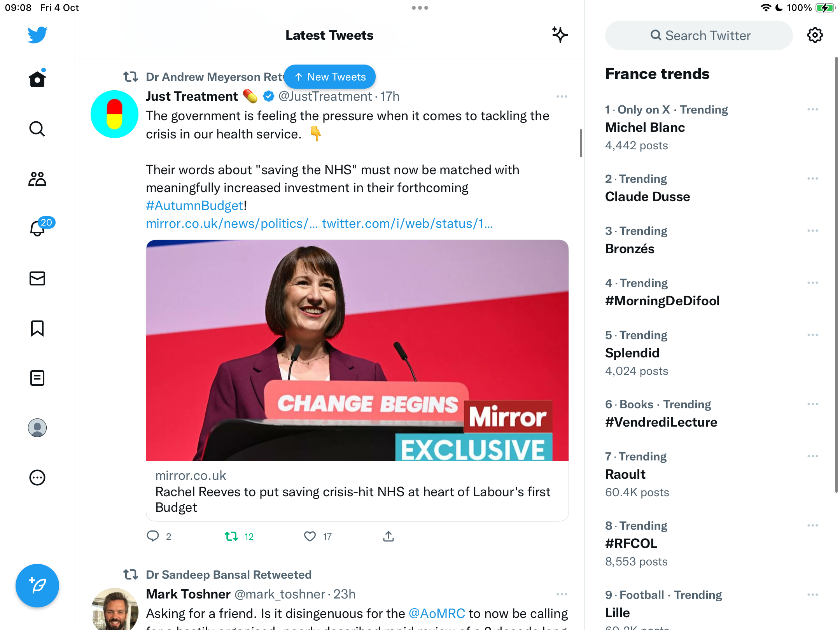840x630 pixels.
Task: Open the Profile item in sidebar
Action: point(37,428)
